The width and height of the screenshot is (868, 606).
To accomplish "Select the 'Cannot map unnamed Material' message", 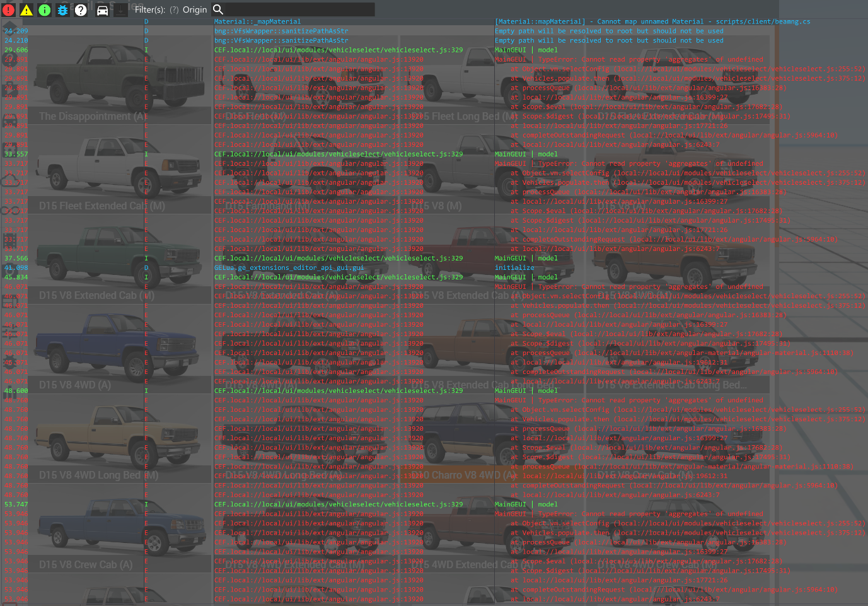I will (x=652, y=21).
